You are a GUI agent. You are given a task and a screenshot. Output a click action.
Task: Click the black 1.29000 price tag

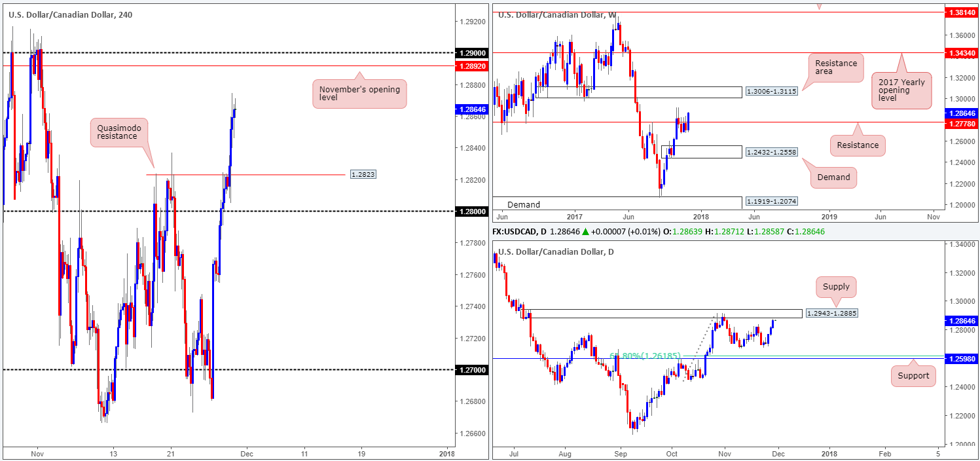pyautogui.click(x=471, y=52)
